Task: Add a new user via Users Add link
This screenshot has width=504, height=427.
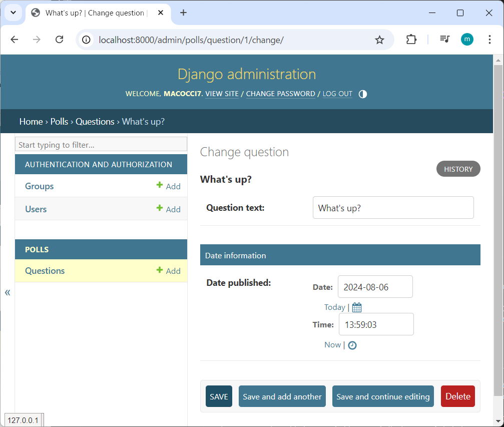Action: point(168,209)
